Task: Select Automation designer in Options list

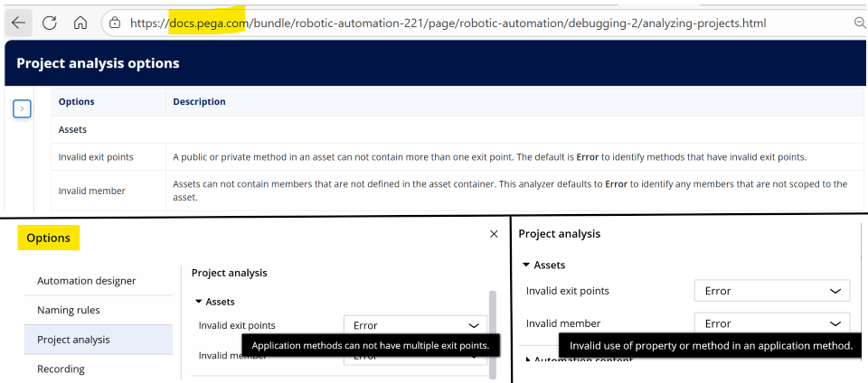Action: tap(87, 281)
